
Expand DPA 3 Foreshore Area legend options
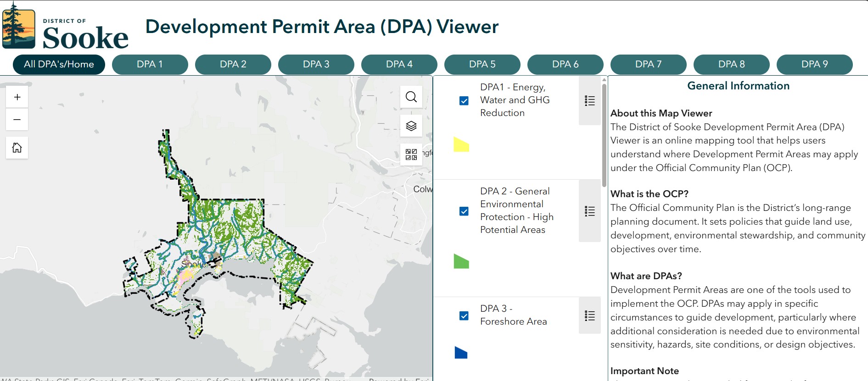coord(589,316)
